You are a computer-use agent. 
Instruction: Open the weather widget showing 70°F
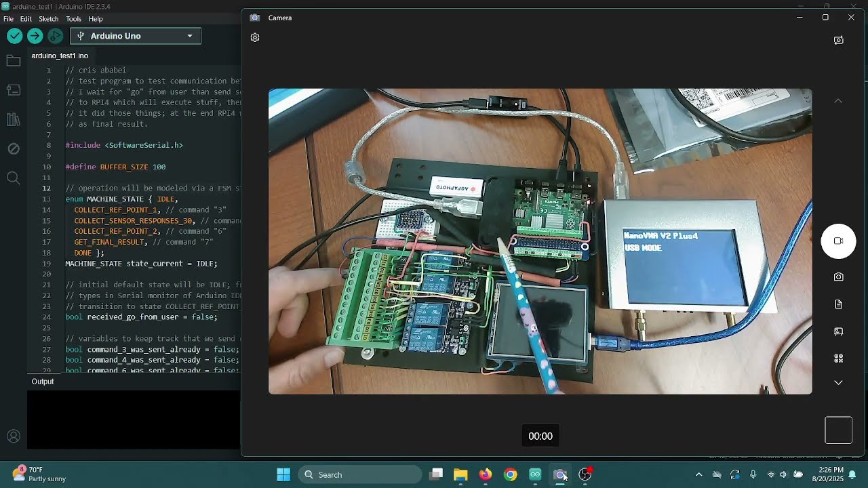pyautogui.click(x=39, y=474)
